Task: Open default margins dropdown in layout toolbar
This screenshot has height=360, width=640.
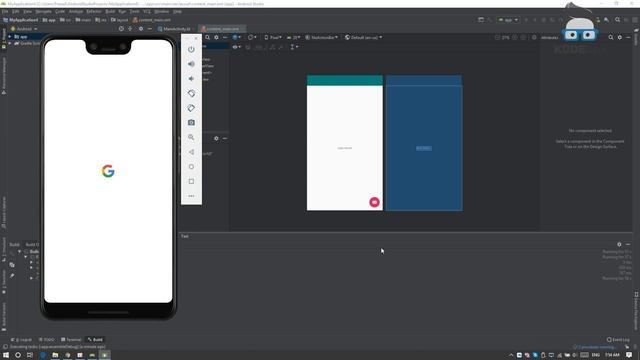Action: (x=294, y=47)
